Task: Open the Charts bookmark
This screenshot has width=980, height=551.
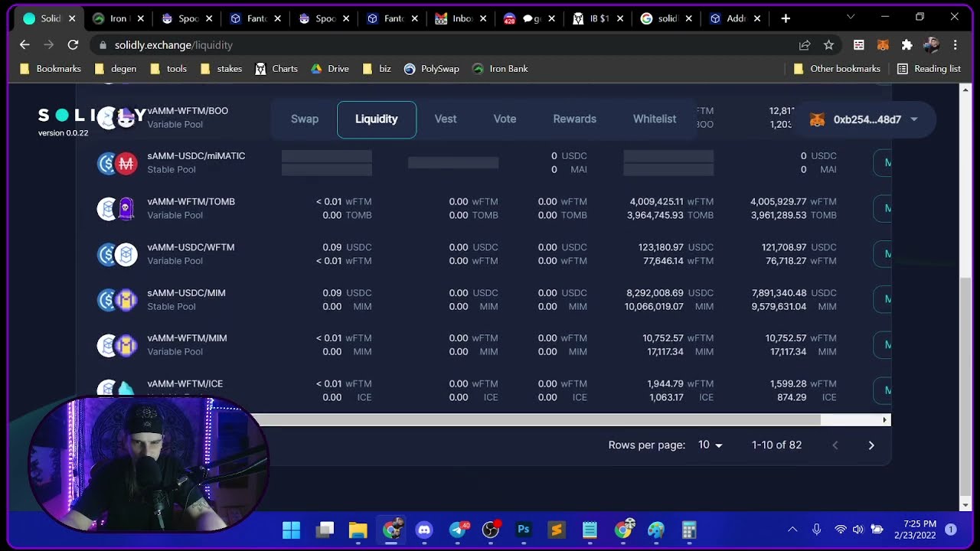Action: click(276, 69)
